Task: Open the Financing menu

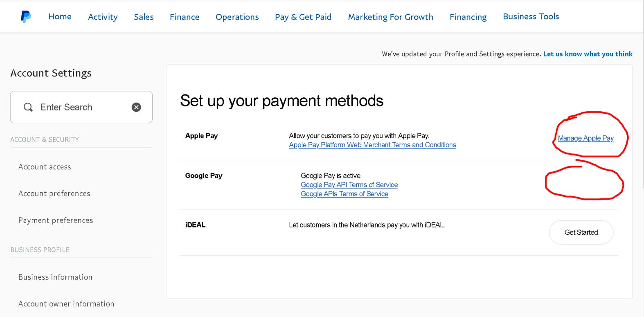Action: pyautogui.click(x=468, y=17)
